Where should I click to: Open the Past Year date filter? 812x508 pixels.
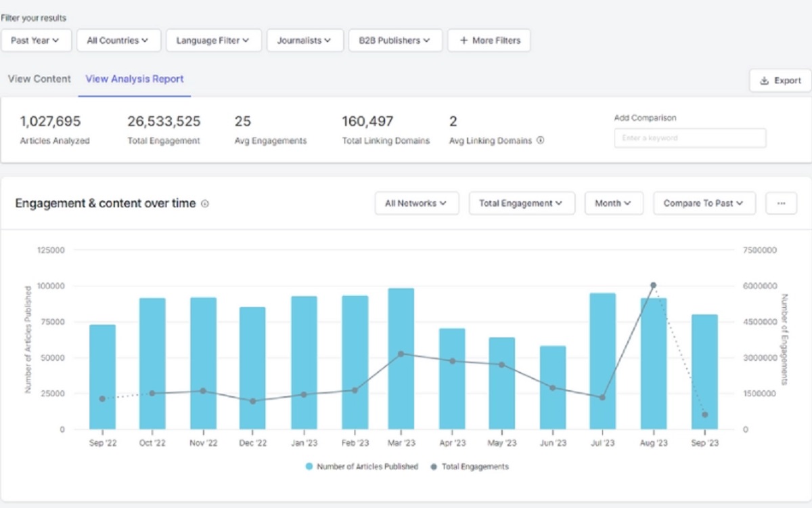pos(35,41)
